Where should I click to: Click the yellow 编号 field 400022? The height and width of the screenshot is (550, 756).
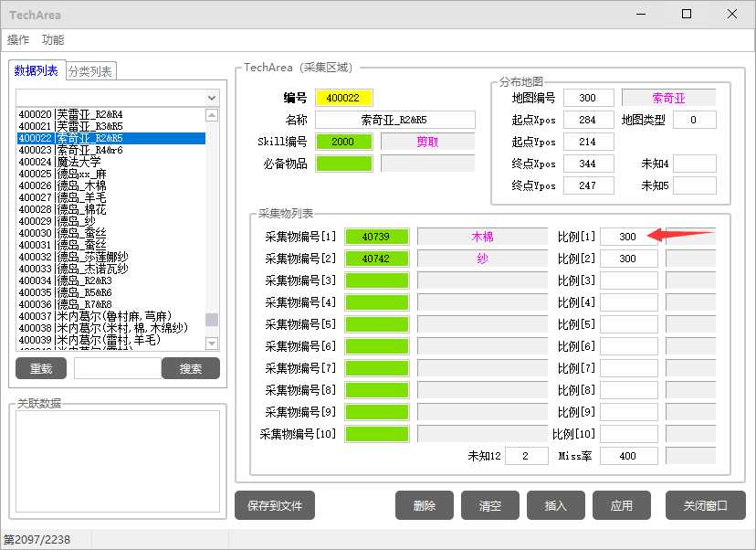click(343, 98)
